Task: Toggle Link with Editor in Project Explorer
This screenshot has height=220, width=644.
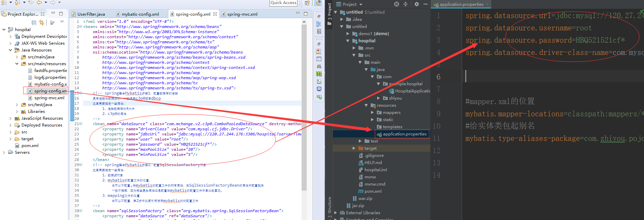Action: tap(42, 23)
